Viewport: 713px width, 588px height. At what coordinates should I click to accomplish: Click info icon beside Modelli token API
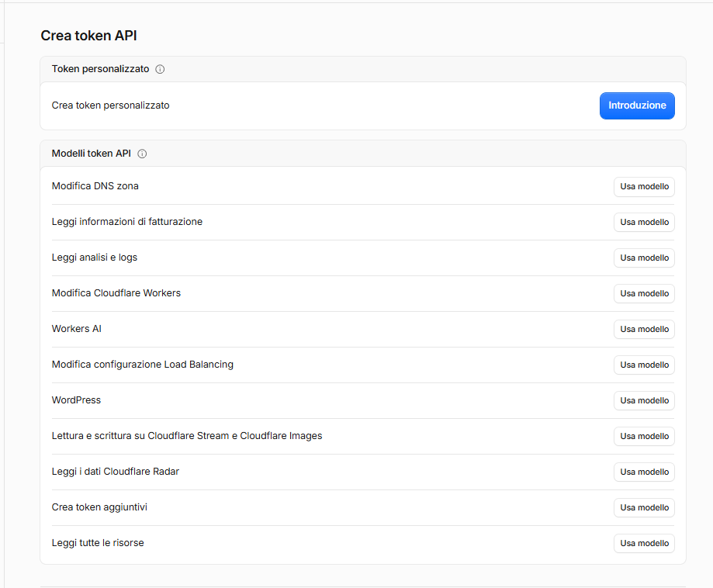(x=142, y=154)
